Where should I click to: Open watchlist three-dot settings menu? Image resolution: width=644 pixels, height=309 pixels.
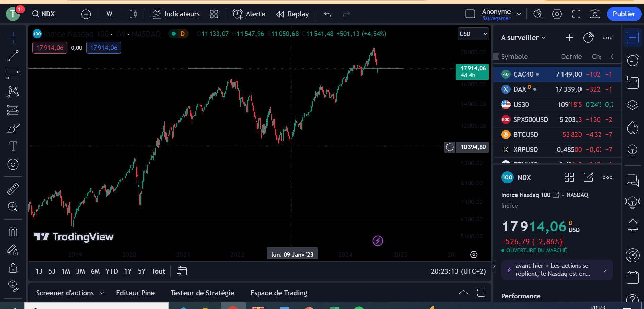(x=607, y=38)
